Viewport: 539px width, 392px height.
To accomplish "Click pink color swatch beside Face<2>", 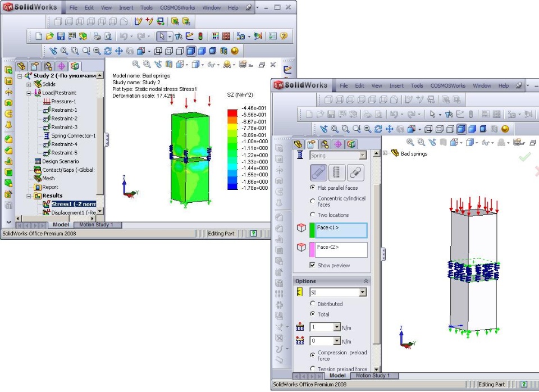I will click(312, 250).
